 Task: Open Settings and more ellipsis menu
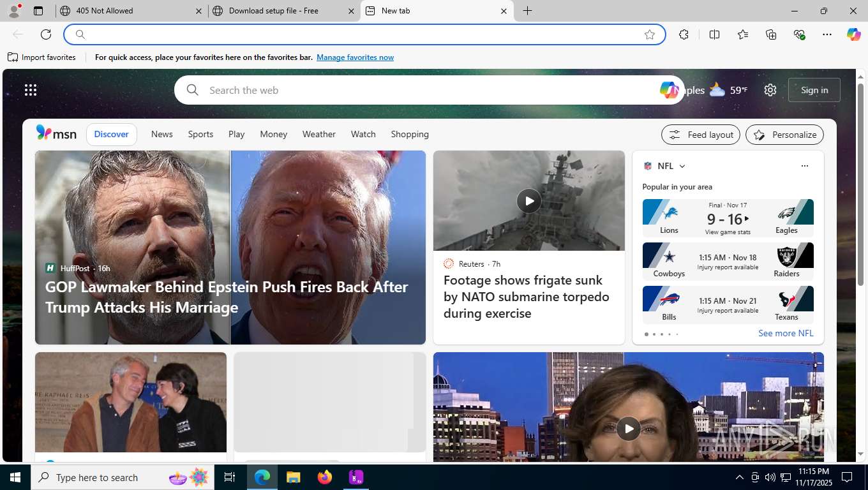pyautogui.click(x=827, y=34)
